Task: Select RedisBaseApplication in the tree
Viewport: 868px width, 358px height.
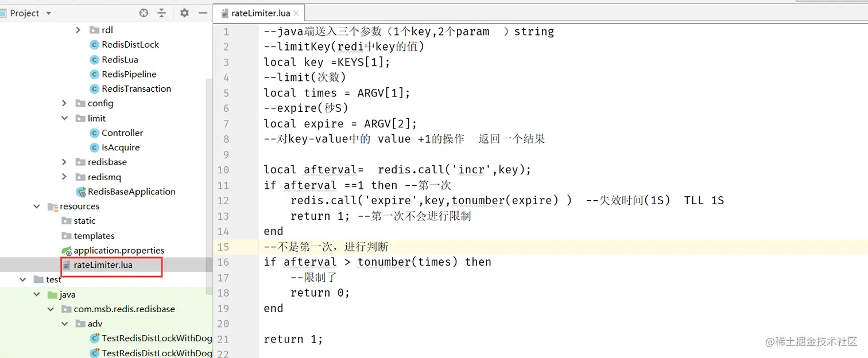Action: click(x=131, y=192)
